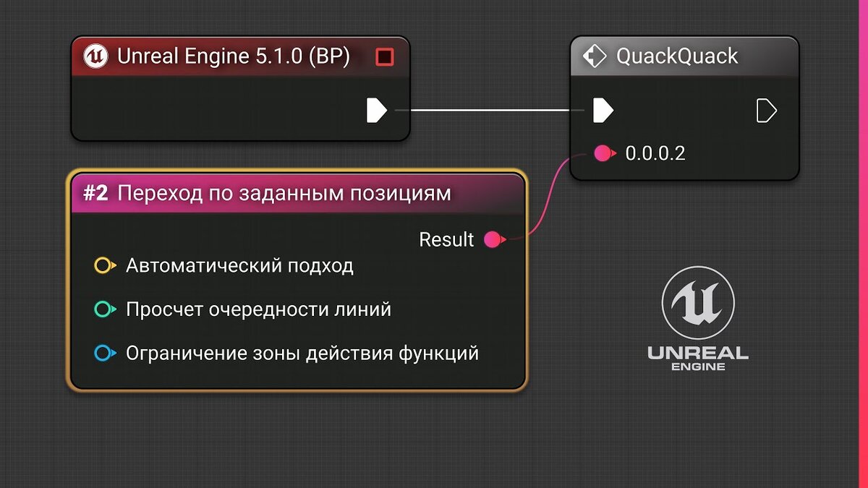Click the Unreal logo in the event node header
Screen dimensions: 868x488
[95, 56]
